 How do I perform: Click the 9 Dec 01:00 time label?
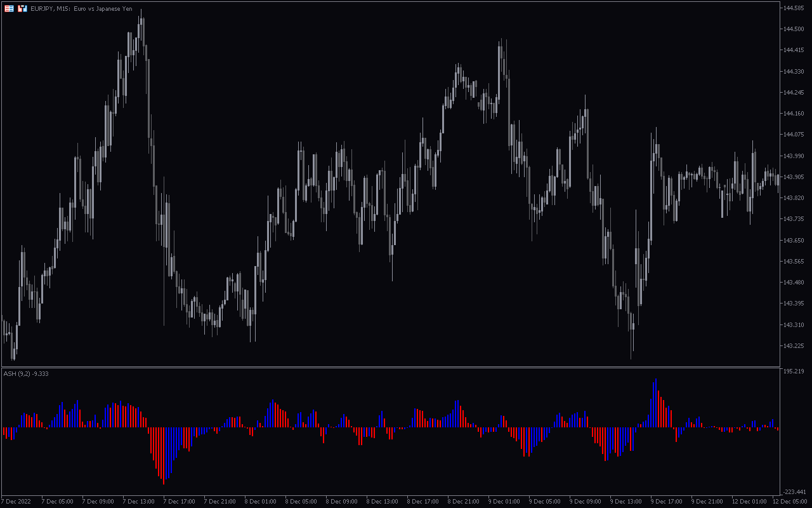click(504, 501)
